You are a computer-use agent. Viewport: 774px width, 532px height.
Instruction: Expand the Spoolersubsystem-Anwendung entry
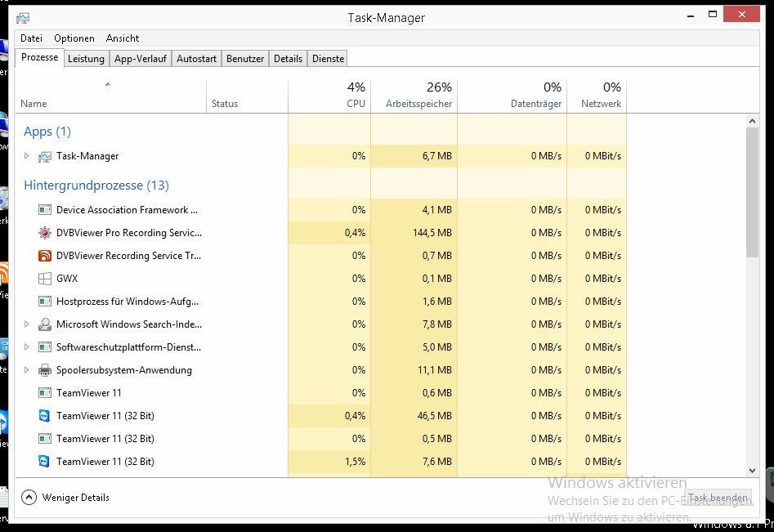[x=27, y=370]
